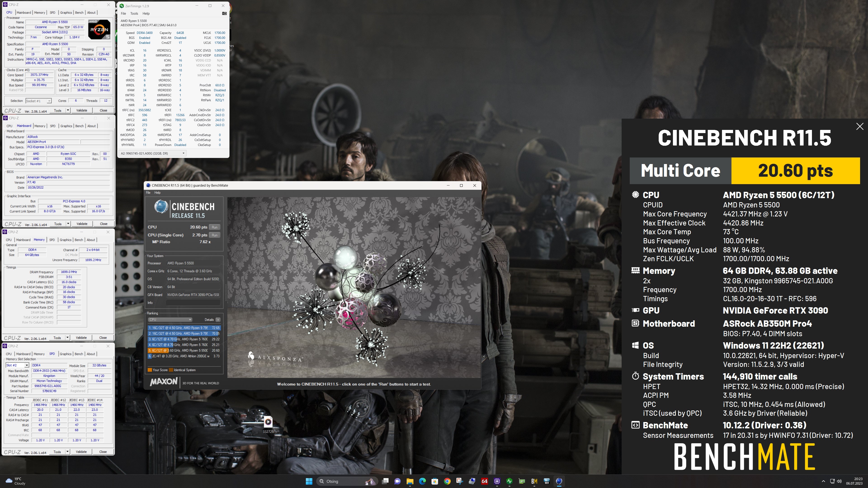Click Ryzen 5 logo in CPU-Z
This screenshot has height=488, width=868.
(x=99, y=30)
